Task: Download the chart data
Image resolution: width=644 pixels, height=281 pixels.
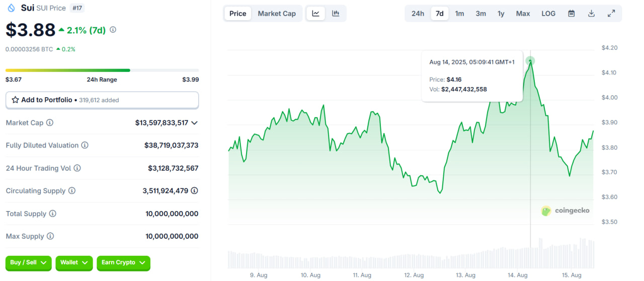Action: click(x=591, y=14)
